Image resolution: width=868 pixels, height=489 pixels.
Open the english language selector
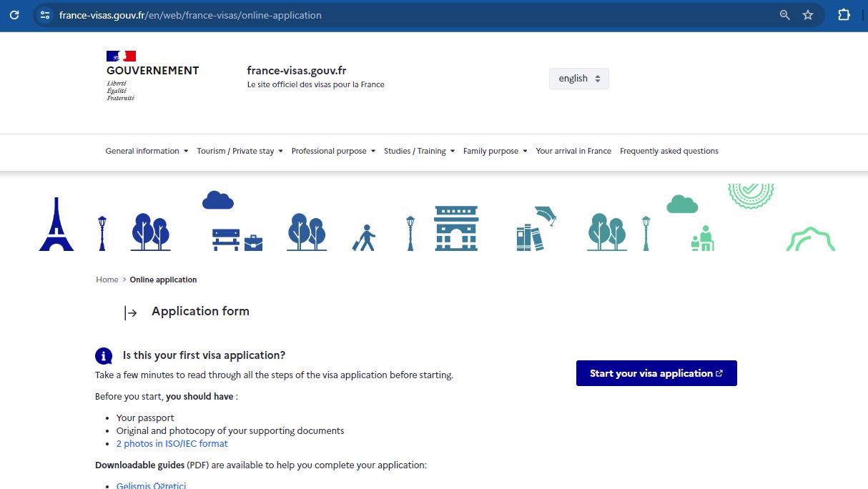(x=578, y=78)
